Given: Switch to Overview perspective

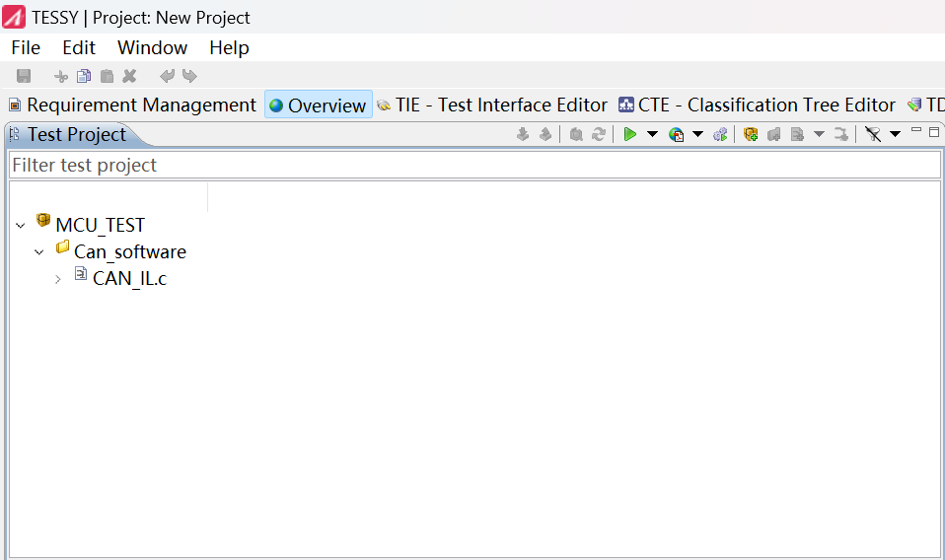Looking at the screenshot, I should coord(319,105).
